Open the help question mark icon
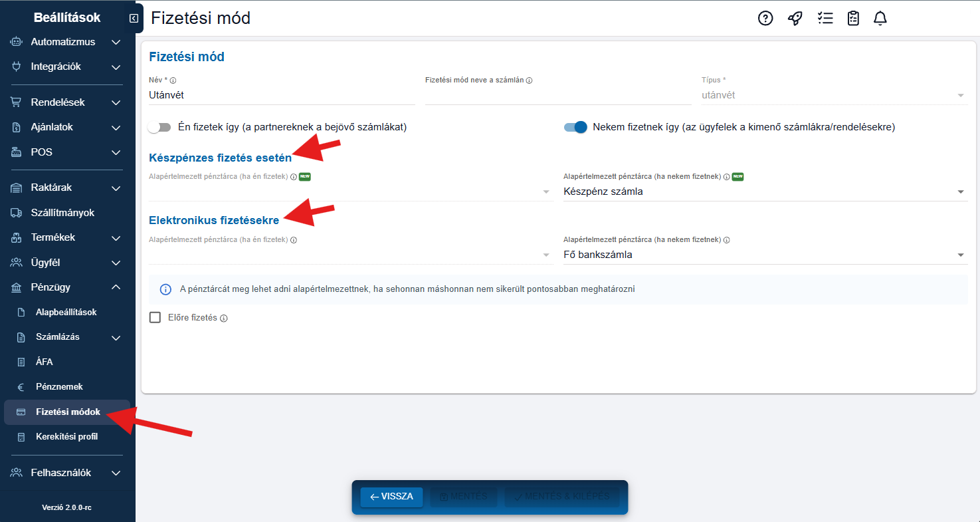 [x=765, y=19]
